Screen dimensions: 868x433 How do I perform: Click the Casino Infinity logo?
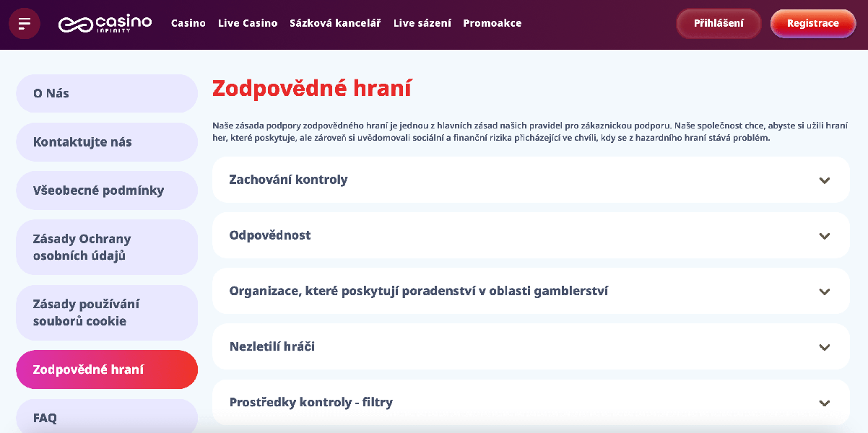[105, 24]
